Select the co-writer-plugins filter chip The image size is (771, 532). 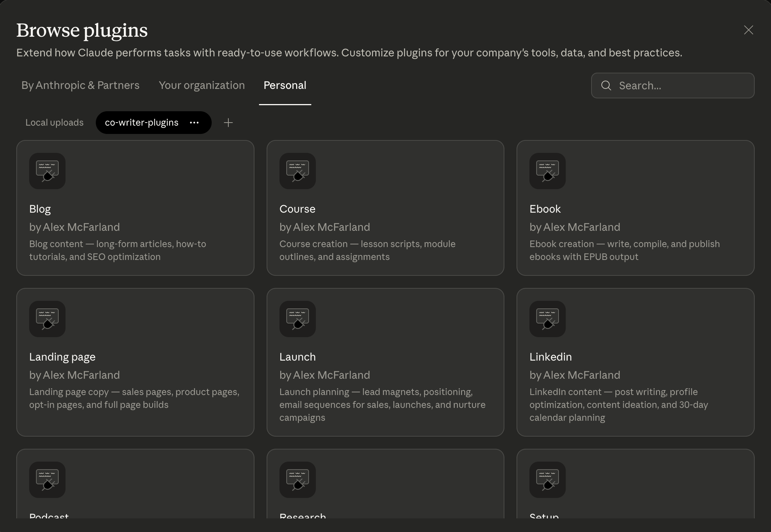(142, 123)
